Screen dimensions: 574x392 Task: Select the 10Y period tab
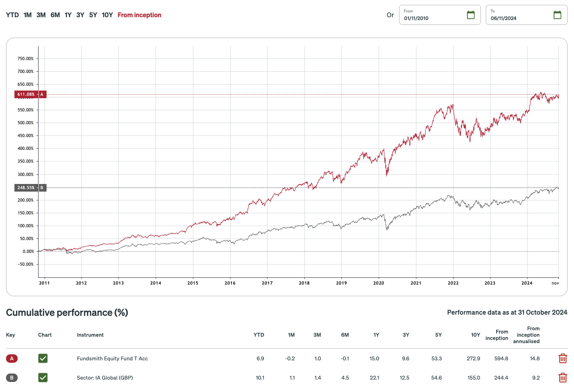[107, 14]
